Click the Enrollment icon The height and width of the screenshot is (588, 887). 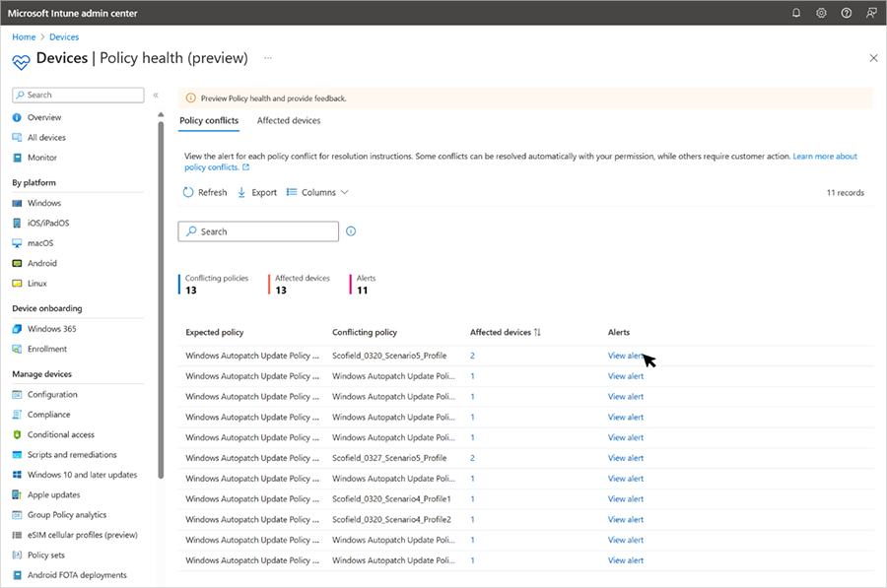[17, 349]
